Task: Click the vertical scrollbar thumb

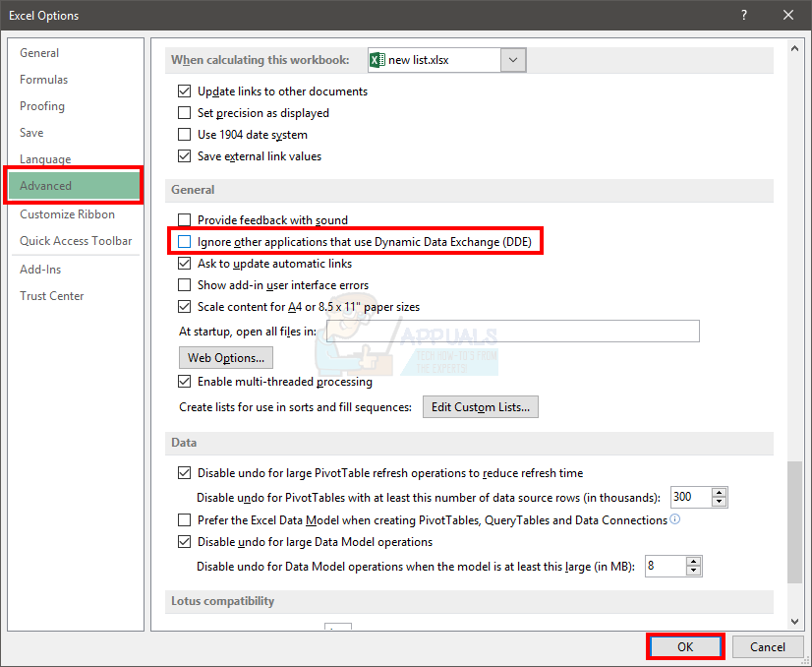Action: (794, 521)
